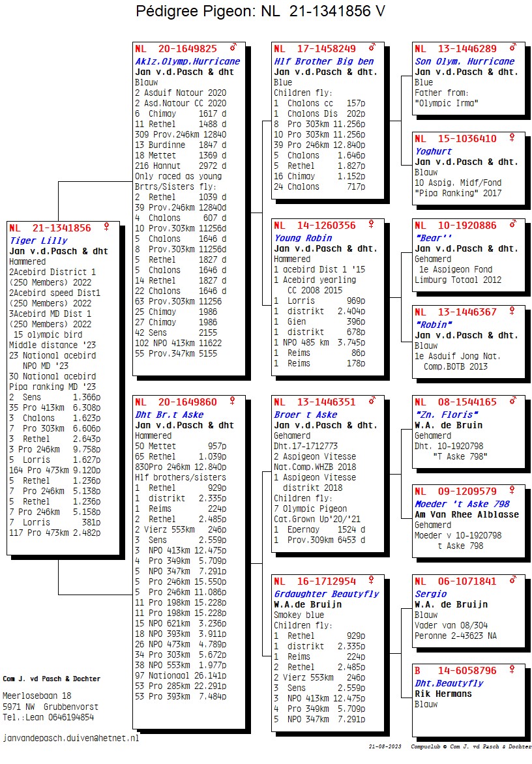The height and width of the screenshot is (764, 532).
Task: Select Moeder 't Aske 798 name
Action: [x=462, y=504]
